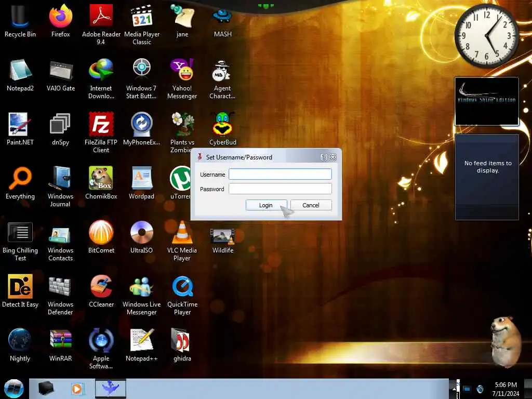Screen dimensions: 532x399
Task: Open ChomikBox desktop icon
Action: 101,182
